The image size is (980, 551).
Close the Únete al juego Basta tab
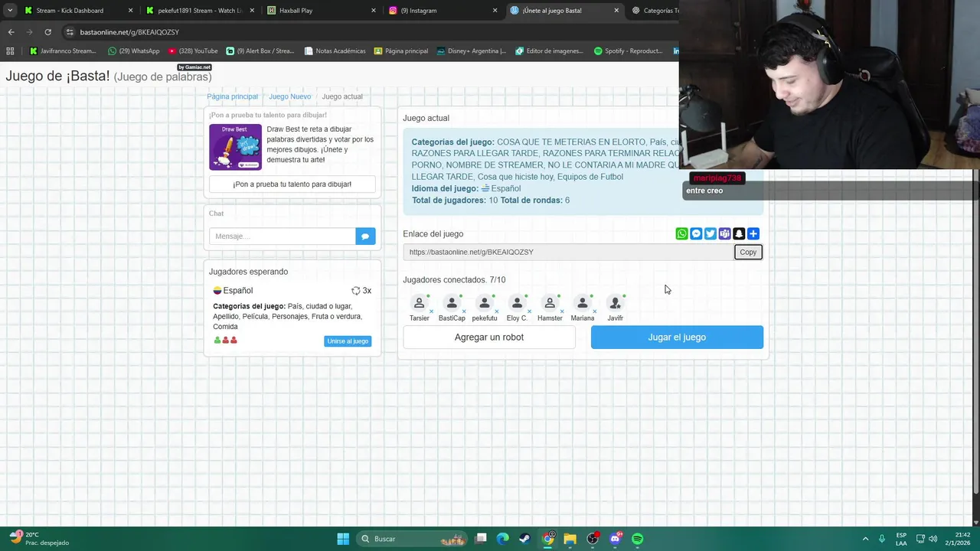[616, 11]
